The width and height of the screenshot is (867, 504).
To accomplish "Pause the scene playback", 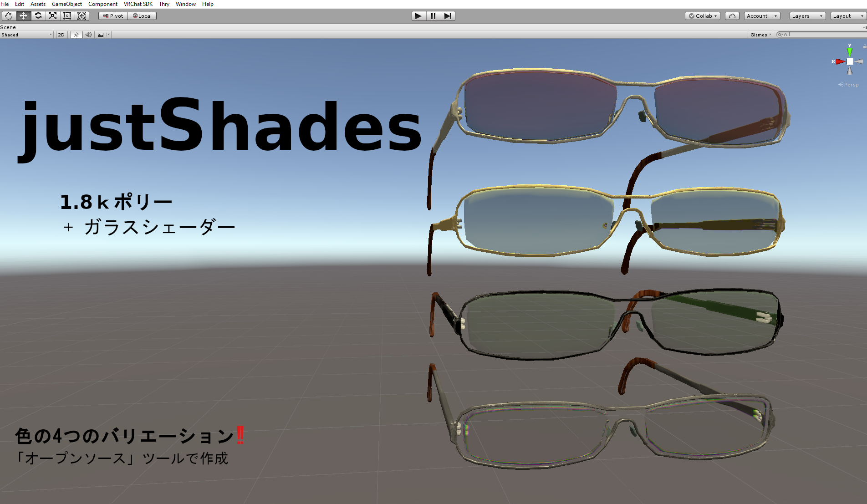I will [x=433, y=15].
